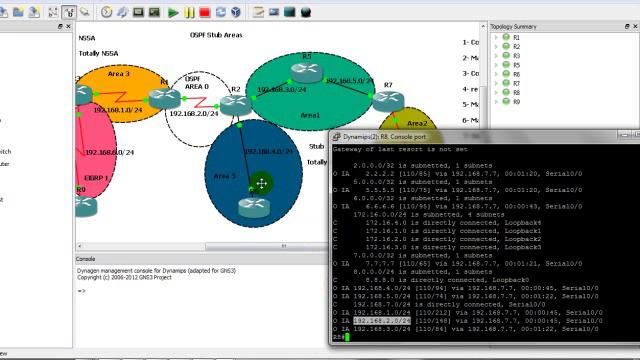Toggle show hostnames toolbar button

tap(69, 12)
